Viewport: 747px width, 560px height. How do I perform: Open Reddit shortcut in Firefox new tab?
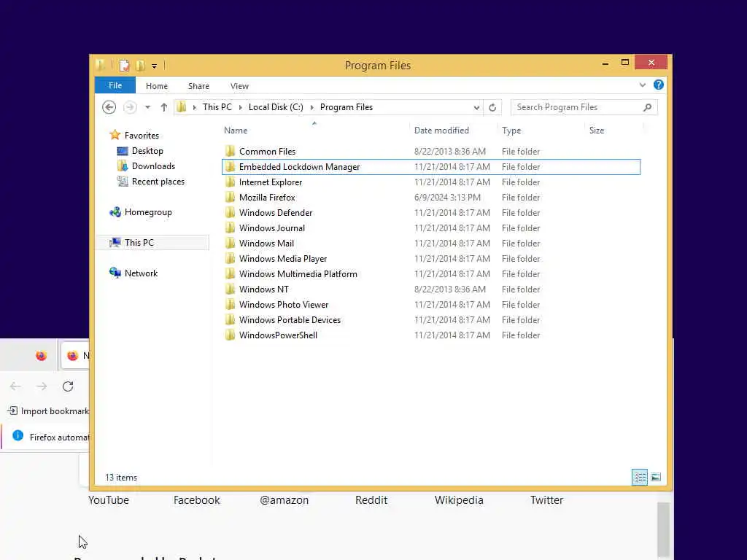371,500
